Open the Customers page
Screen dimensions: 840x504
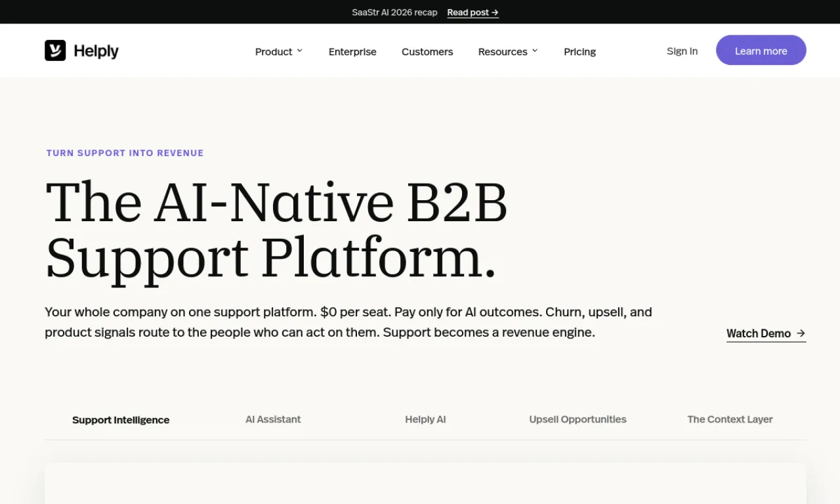(x=427, y=52)
